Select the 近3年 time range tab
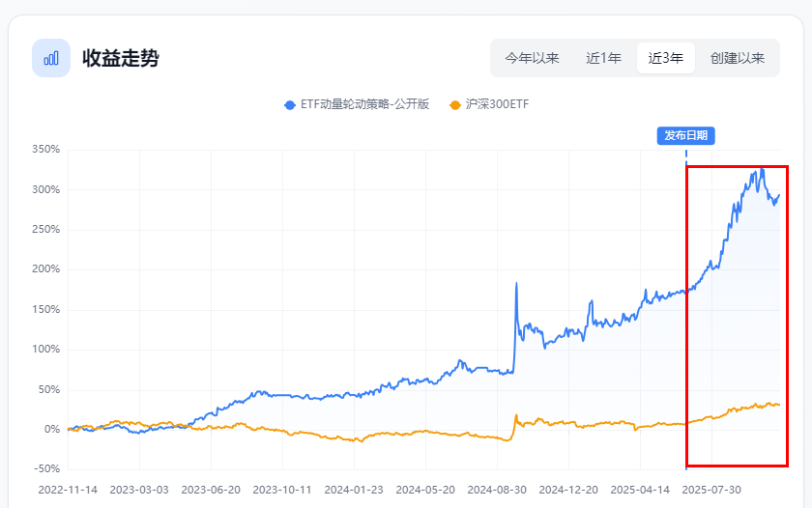The image size is (812, 508). tap(665, 58)
